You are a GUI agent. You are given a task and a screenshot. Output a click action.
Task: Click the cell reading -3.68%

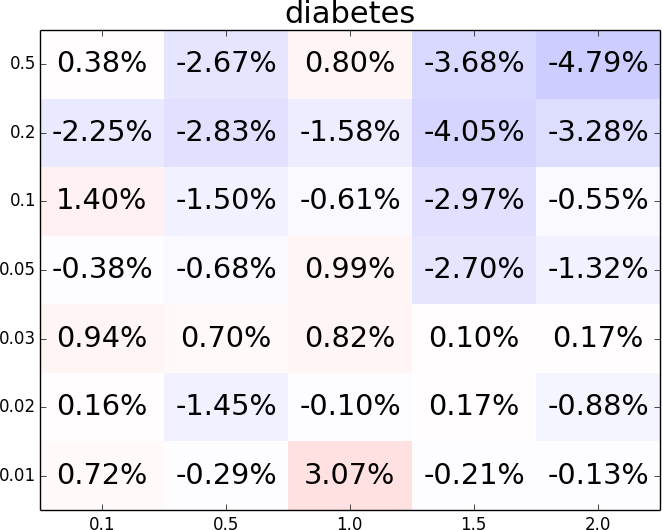coord(474,64)
